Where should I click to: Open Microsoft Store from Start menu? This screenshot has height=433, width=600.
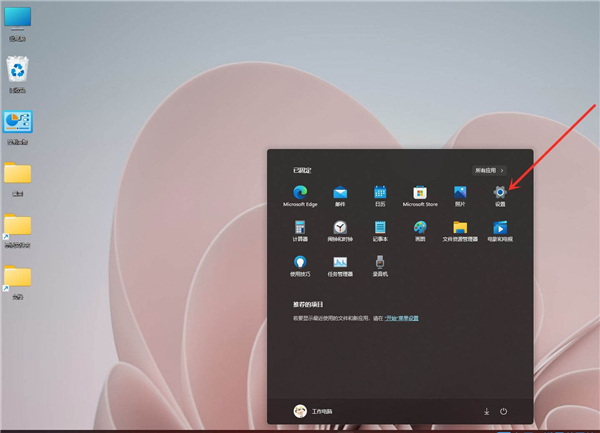point(420,196)
